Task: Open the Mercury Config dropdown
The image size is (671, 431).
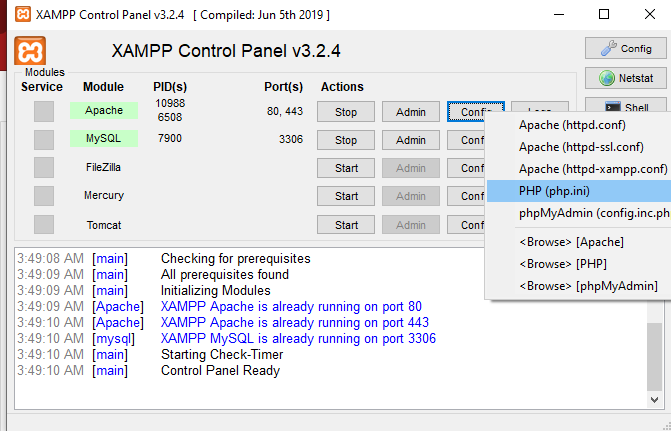Action: (466, 196)
